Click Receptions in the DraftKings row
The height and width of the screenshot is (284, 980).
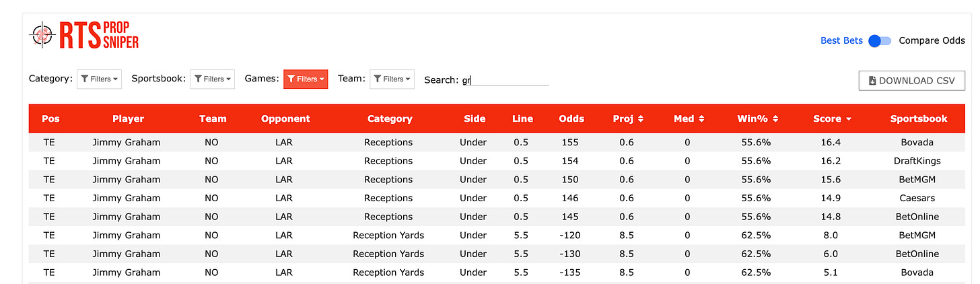pos(388,161)
